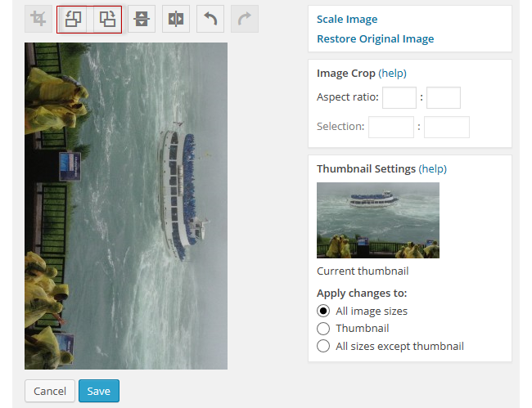Cancel image editing
The width and height of the screenshot is (532, 408).
(x=50, y=391)
